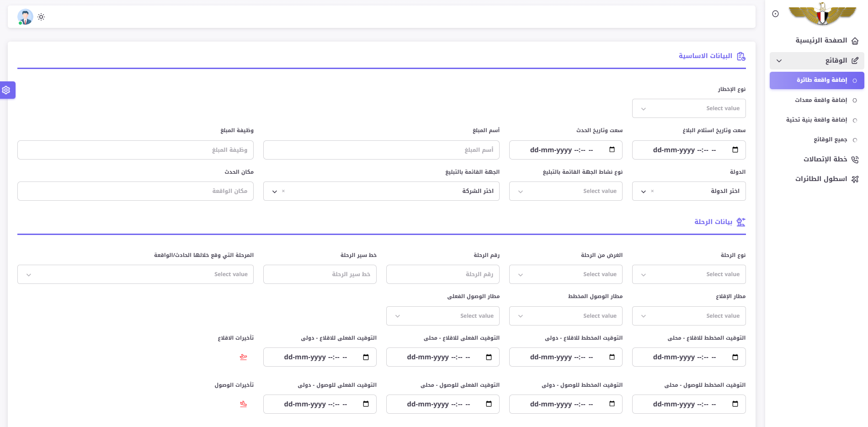868x427 pixels.
Task: Clear the اختر الشركة selection with the x
Action: point(283,191)
